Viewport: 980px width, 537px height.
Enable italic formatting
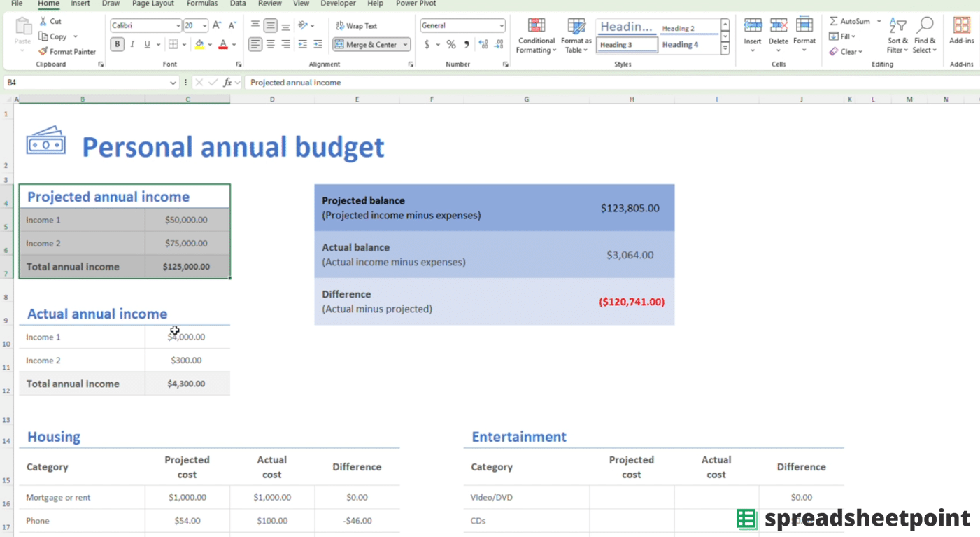pyautogui.click(x=132, y=43)
